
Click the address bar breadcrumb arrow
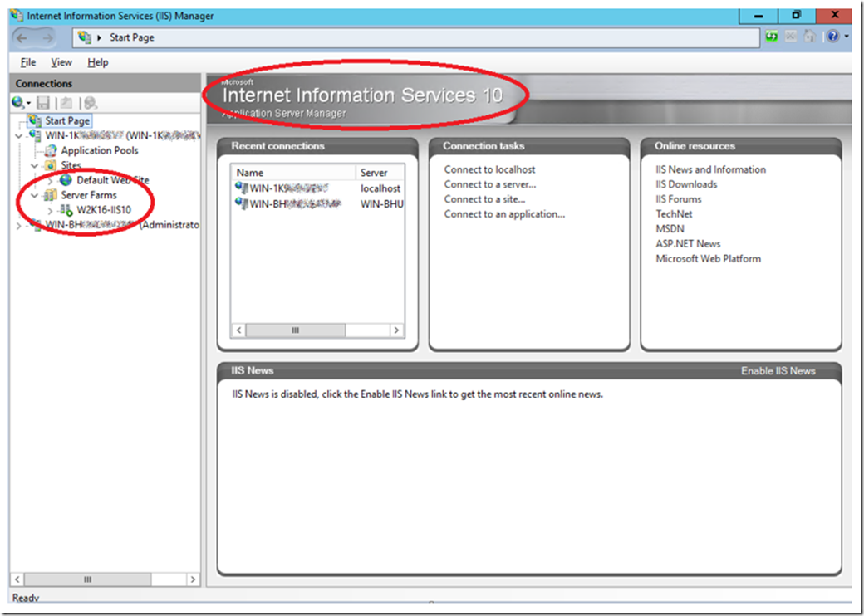pyautogui.click(x=100, y=37)
